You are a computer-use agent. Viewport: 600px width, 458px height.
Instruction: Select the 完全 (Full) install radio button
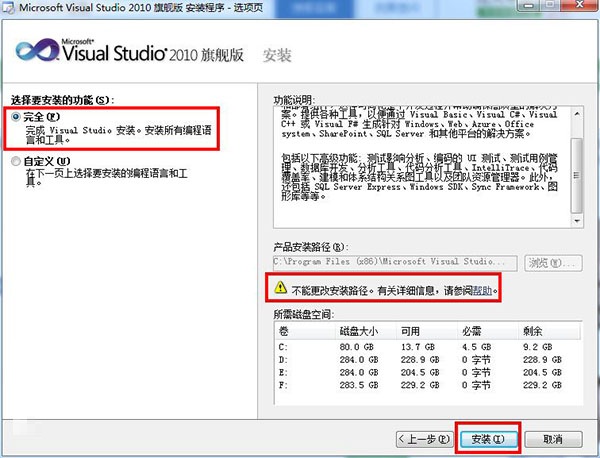coord(16,117)
